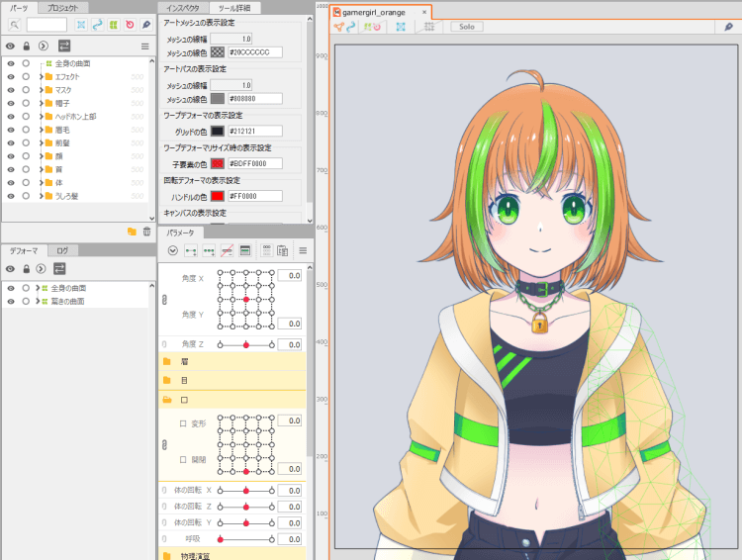This screenshot has height=560, width=742.
Task: Click the parameter key edit window icon
Action: pyautogui.click(x=244, y=251)
